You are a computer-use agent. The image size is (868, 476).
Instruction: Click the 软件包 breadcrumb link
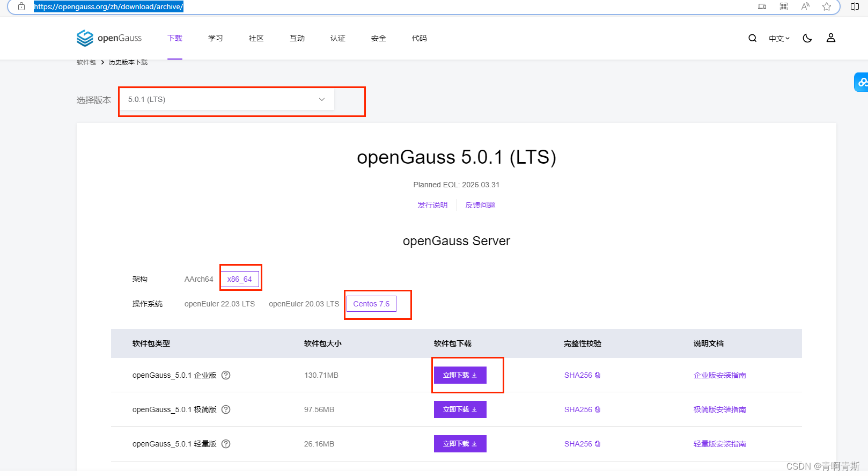[x=86, y=62]
